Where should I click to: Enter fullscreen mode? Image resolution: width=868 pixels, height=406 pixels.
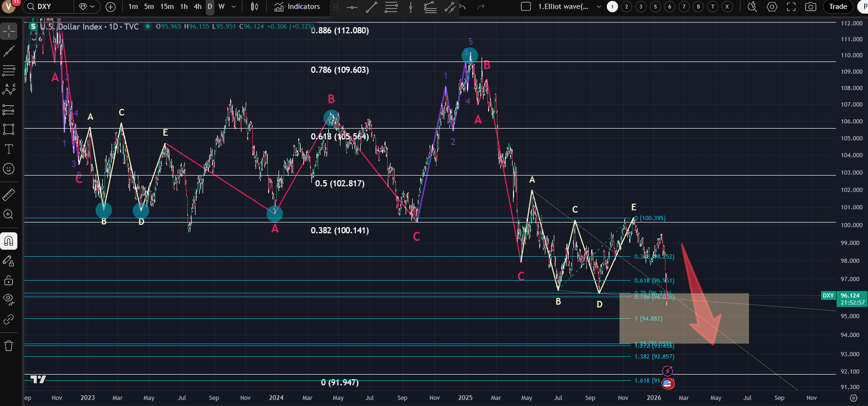click(791, 7)
